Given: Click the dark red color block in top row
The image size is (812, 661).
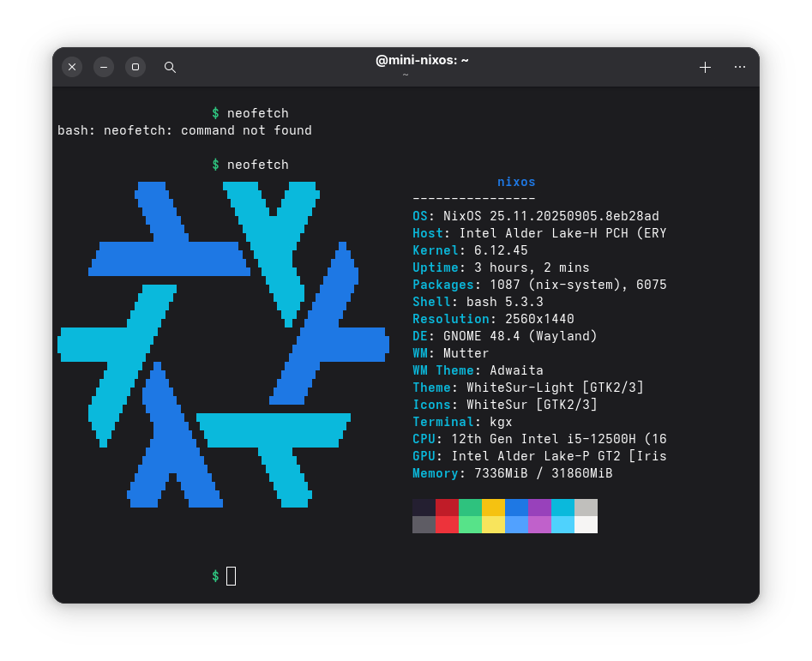Looking at the screenshot, I should tap(447, 508).
